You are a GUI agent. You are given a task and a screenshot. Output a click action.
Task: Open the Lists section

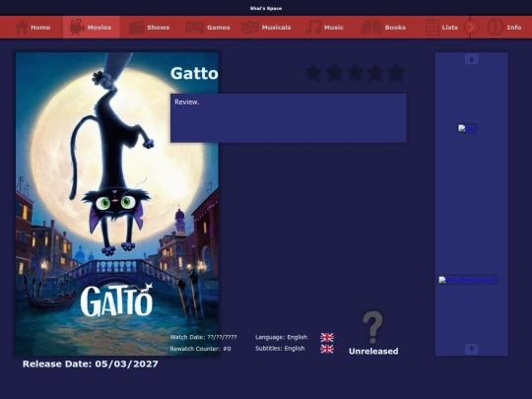[441, 28]
